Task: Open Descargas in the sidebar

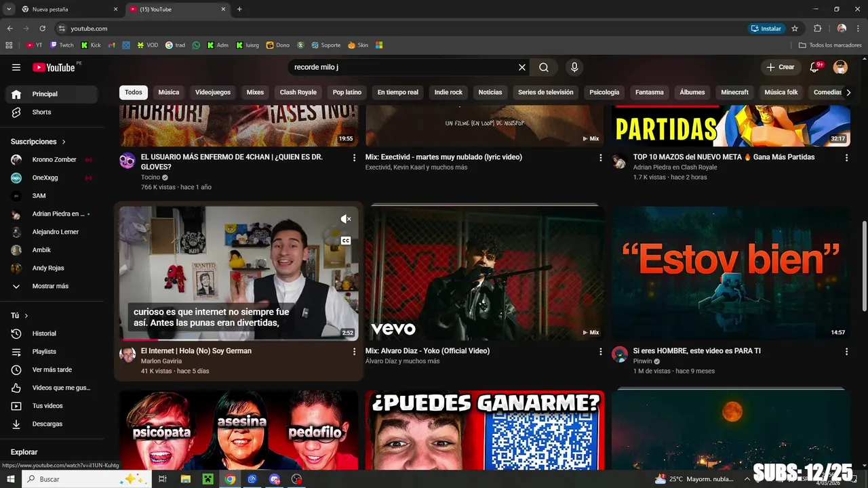Action: [x=52, y=424]
